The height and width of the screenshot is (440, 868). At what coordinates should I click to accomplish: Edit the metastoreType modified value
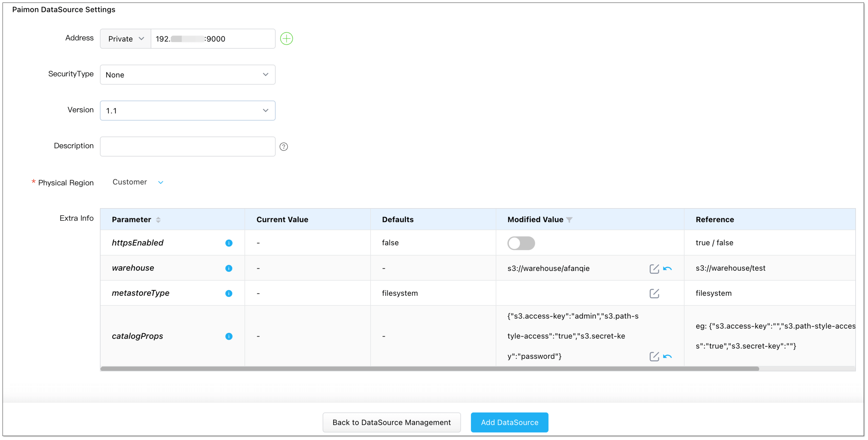click(654, 293)
